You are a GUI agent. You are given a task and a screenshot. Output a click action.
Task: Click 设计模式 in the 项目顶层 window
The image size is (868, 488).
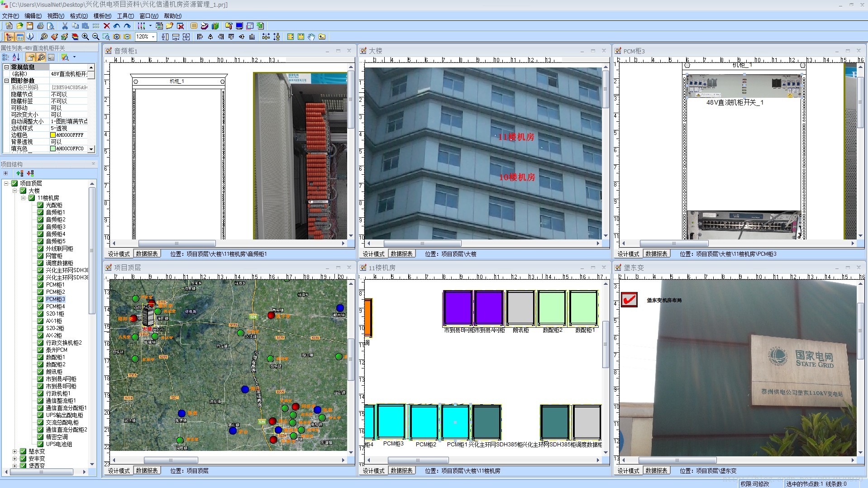coord(119,471)
